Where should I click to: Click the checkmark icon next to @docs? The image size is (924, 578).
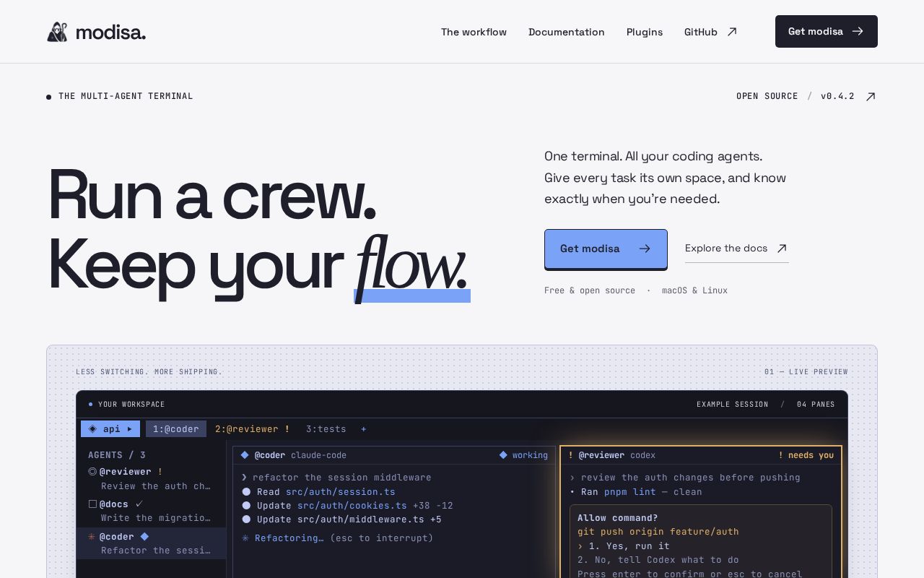[x=139, y=504]
